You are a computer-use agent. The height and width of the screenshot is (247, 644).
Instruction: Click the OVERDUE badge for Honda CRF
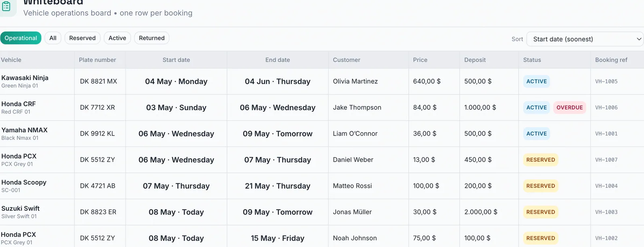(570, 107)
